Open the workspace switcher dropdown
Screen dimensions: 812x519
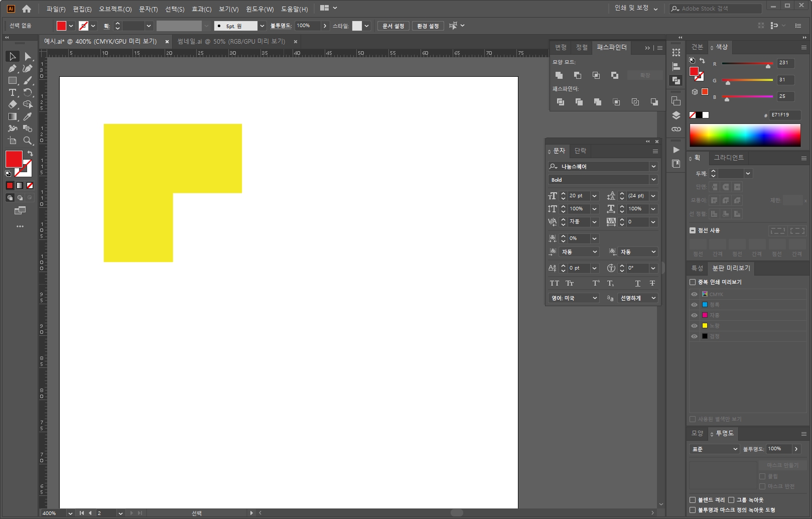tap(636, 9)
